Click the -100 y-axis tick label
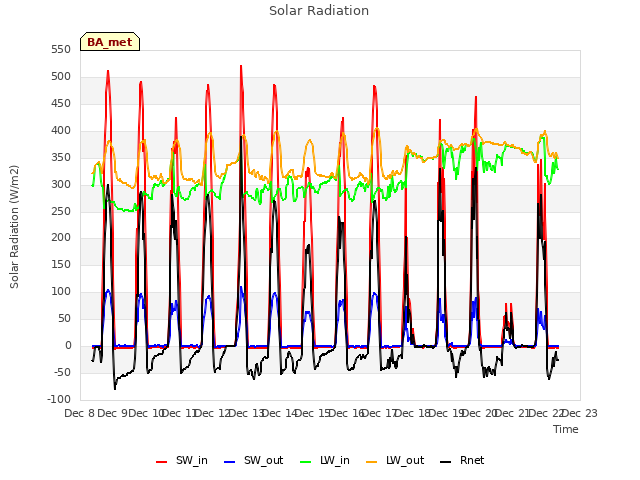The image size is (640, 480). point(59,399)
